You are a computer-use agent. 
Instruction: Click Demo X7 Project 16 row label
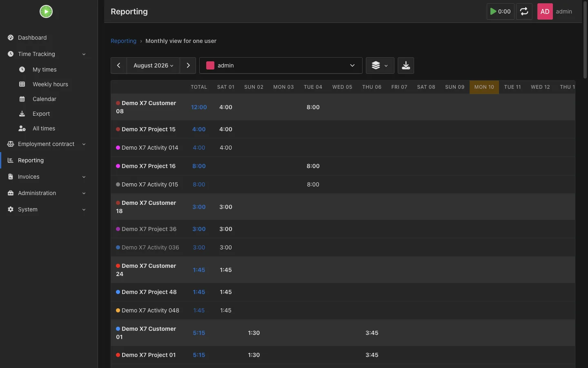click(149, 166)
